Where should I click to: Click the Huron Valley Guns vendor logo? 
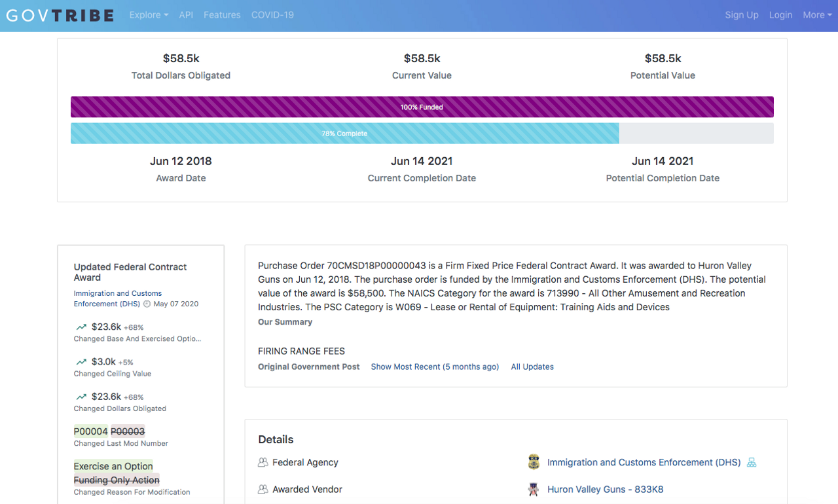click(x=534, y=490)
